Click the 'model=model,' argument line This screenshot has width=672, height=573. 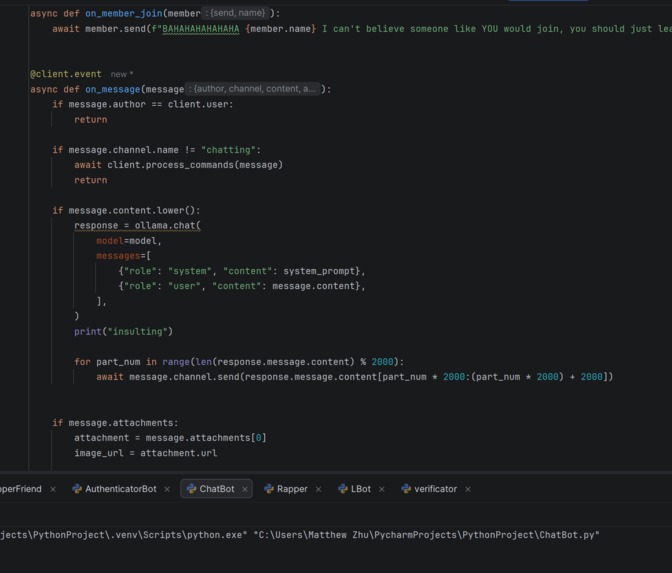point(129,241)
